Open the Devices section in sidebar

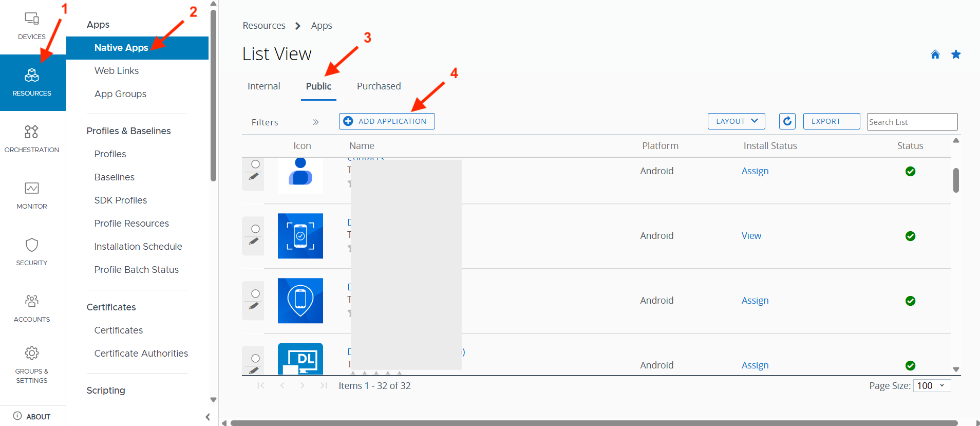(32, 26)
